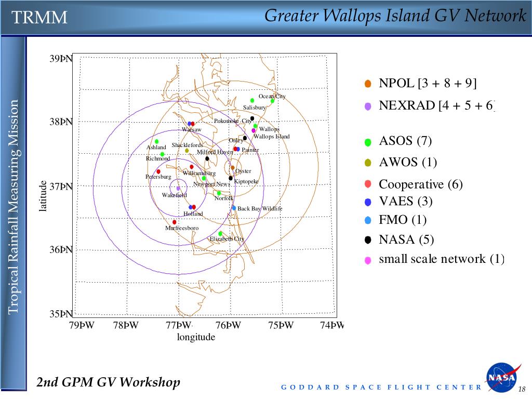Click the 'Back Bay Wildlife' map label

pyautogui.click(x=260, y=208)
